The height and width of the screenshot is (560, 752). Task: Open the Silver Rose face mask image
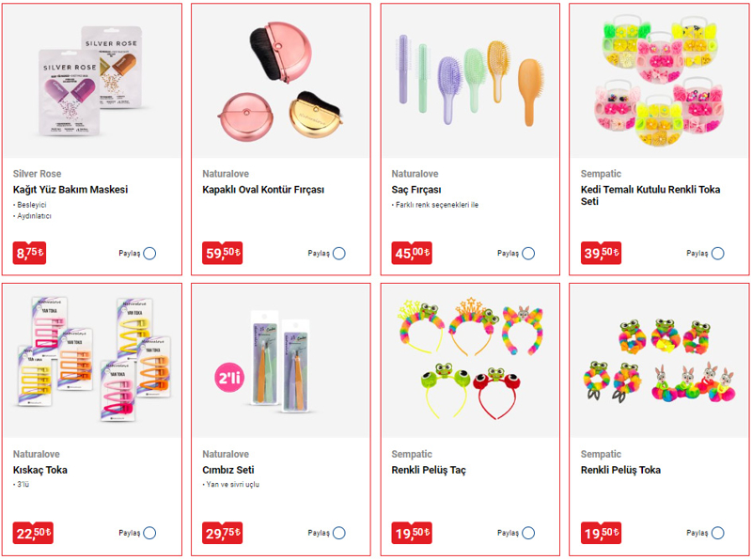coord(92,81)
